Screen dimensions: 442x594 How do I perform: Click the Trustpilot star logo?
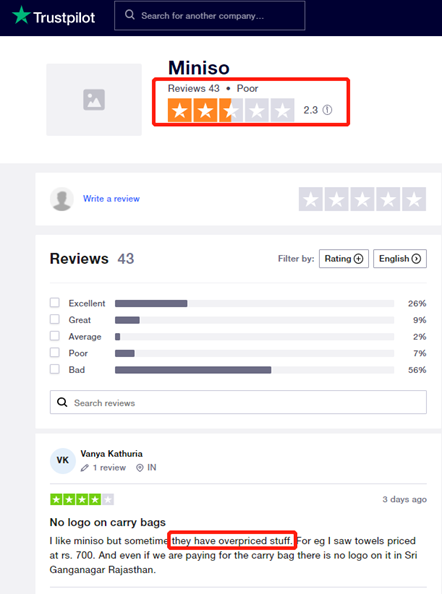pyautogui.click(x=21, y=16)
